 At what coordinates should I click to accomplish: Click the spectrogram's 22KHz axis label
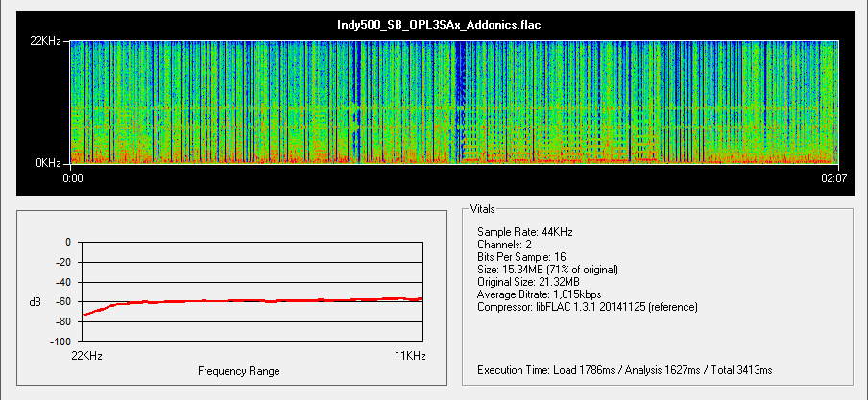[x=47, y=41]
